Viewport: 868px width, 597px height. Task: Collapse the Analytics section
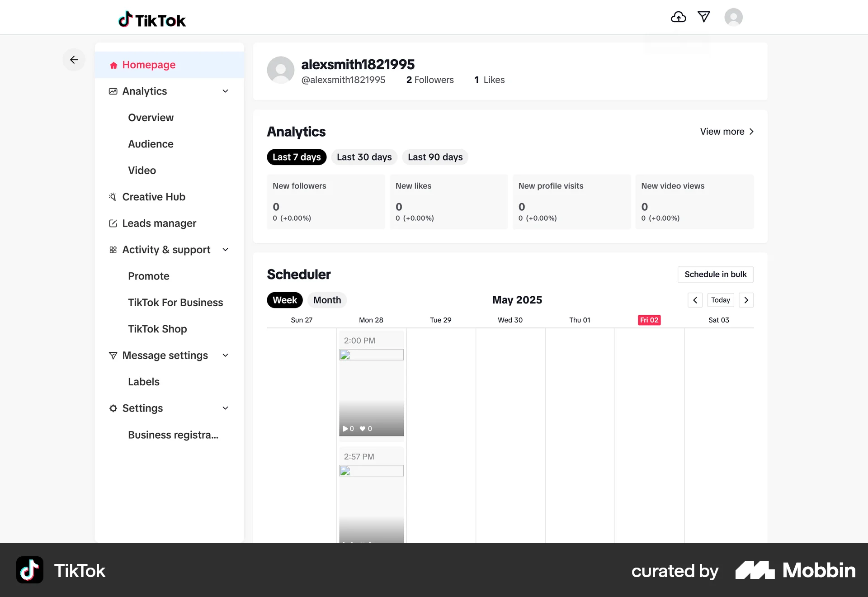coord(225,91)
